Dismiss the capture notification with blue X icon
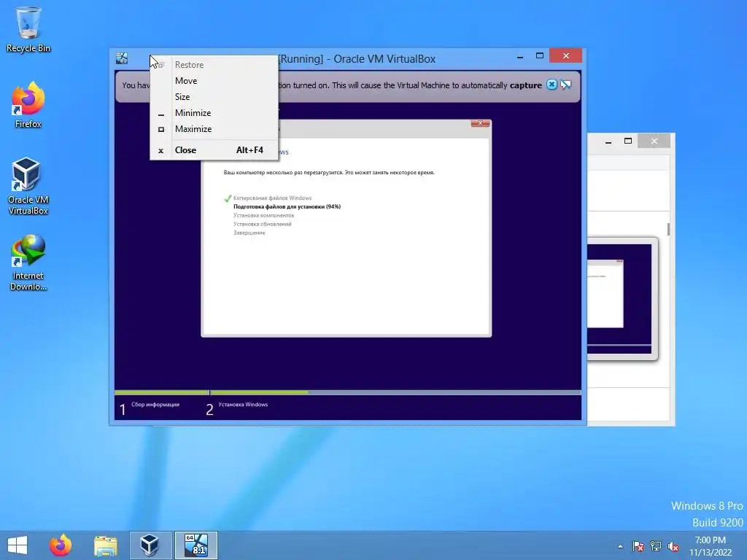Image resolution: width=747 pixels, height=560 pixels. pos(551,85)
